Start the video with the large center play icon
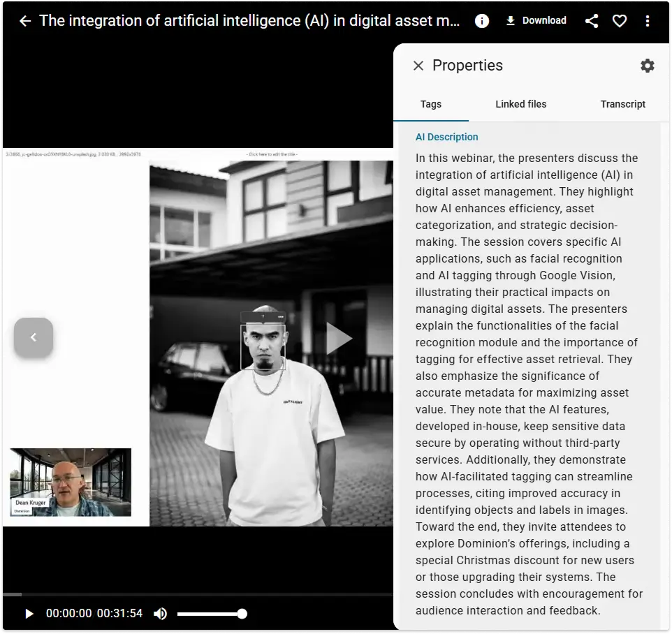 pos(339,338)
